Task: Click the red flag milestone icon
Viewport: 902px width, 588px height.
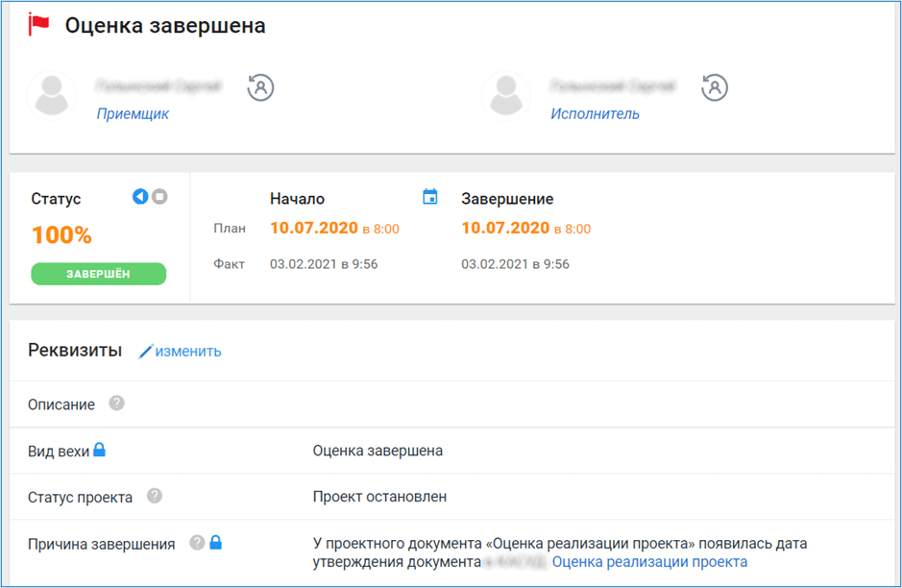Action: pyautogui.click(x=39, y=25)
